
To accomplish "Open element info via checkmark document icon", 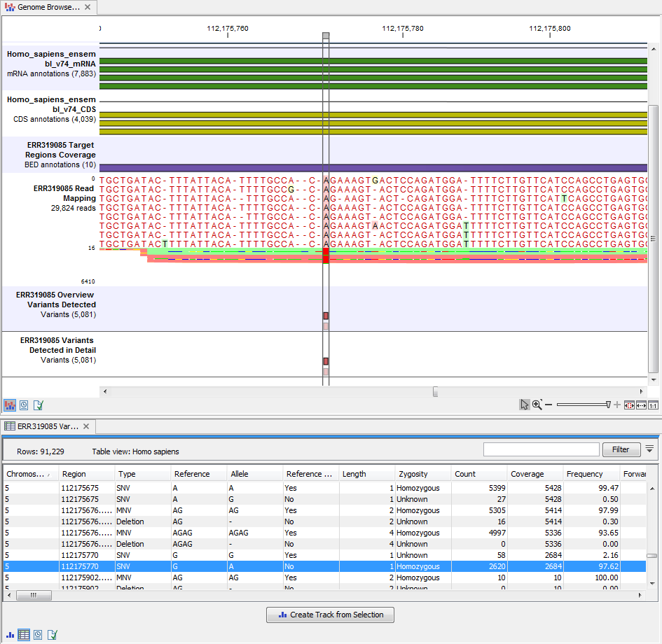I will (39, 405).
